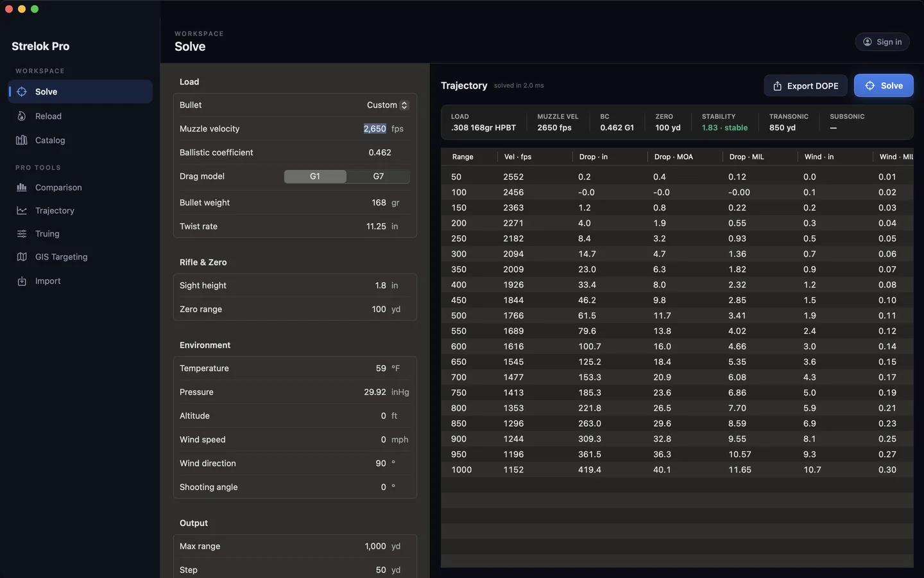Screen dimensions: 924x578
Task: Open GIS Targeting in the sidebar
Action: [x=80, y=257]
